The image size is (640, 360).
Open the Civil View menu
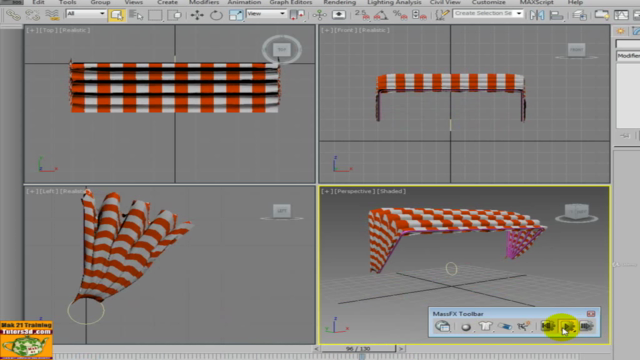(x=445, y=2)
